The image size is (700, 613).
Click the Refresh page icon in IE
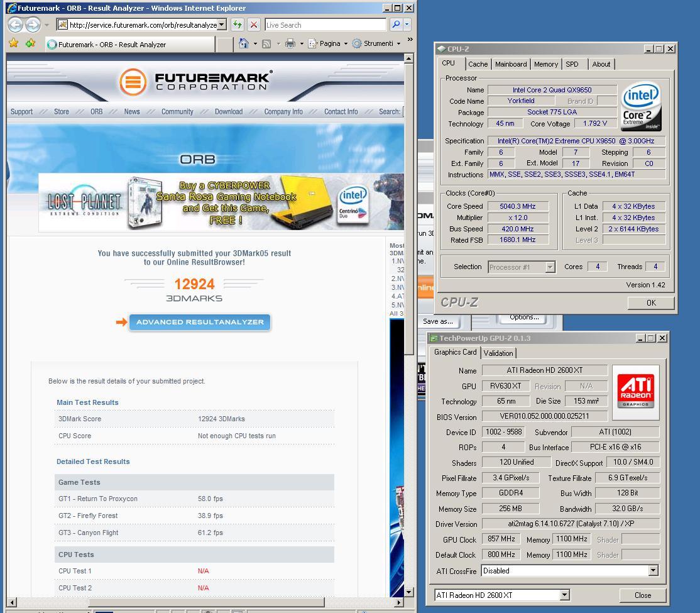(238, 25)
